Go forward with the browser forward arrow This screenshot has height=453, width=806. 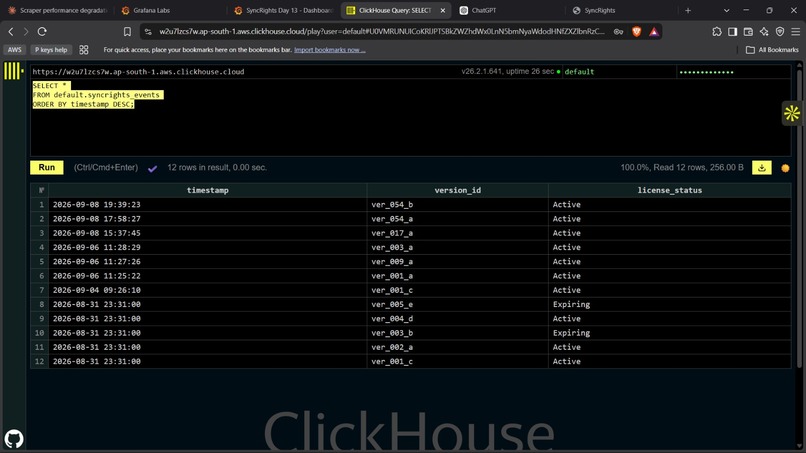(26, 32)
